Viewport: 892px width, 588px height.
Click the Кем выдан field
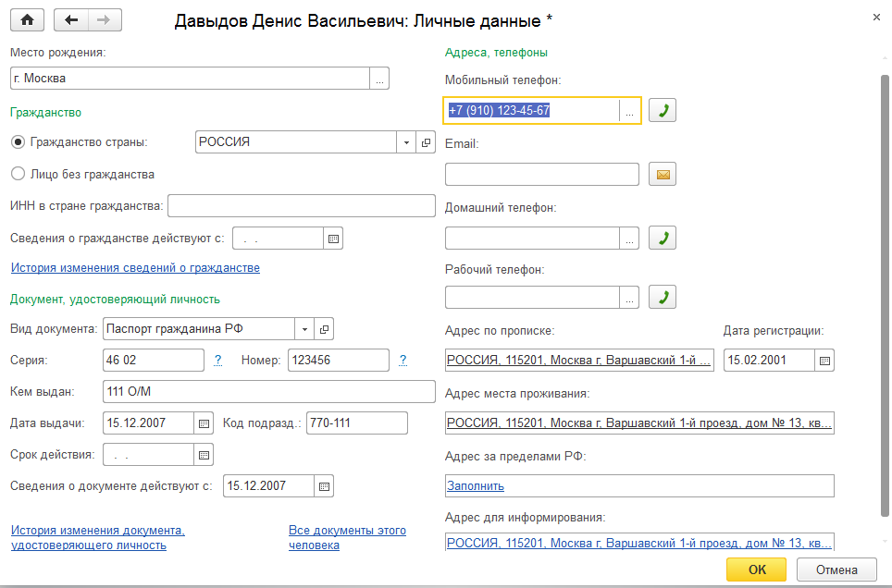click(269, 392)
